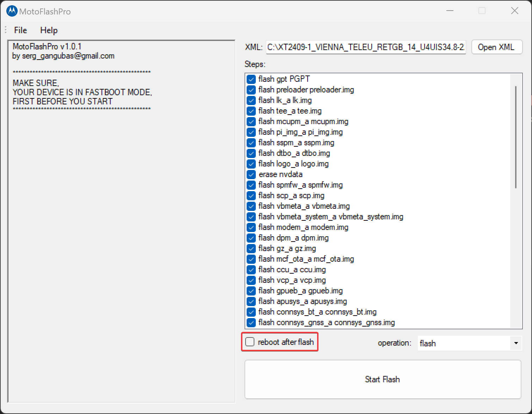Click inside the log output panel
Viewport: 532px width, 414px height.
(x=121, y=247)
